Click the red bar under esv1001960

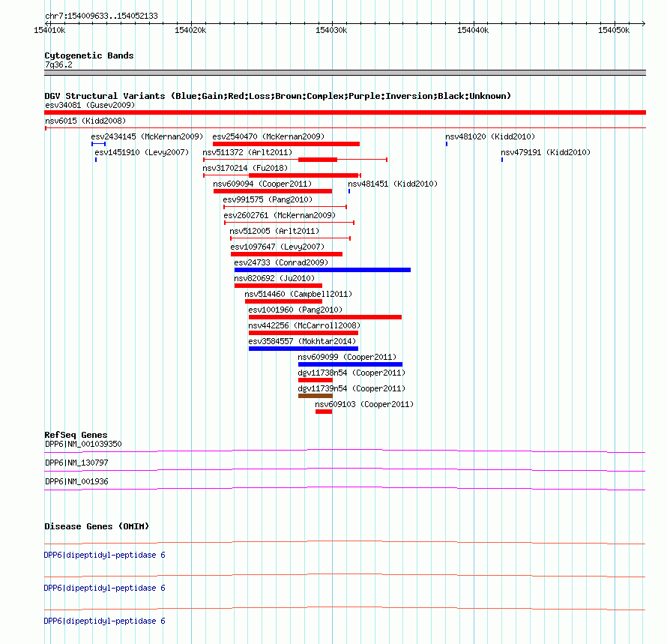[325, 317]
